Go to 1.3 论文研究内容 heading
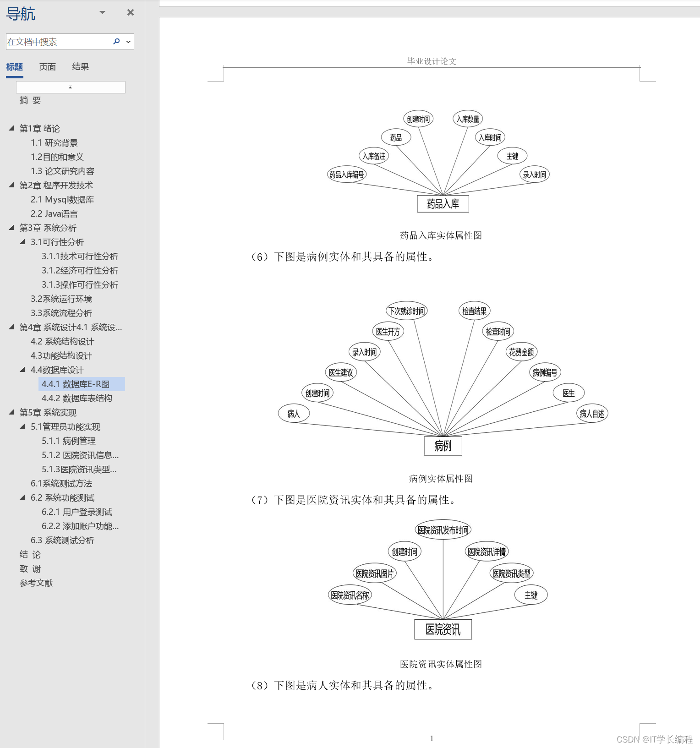Viewport: 700px width, 748px height. tap(62, 171)
